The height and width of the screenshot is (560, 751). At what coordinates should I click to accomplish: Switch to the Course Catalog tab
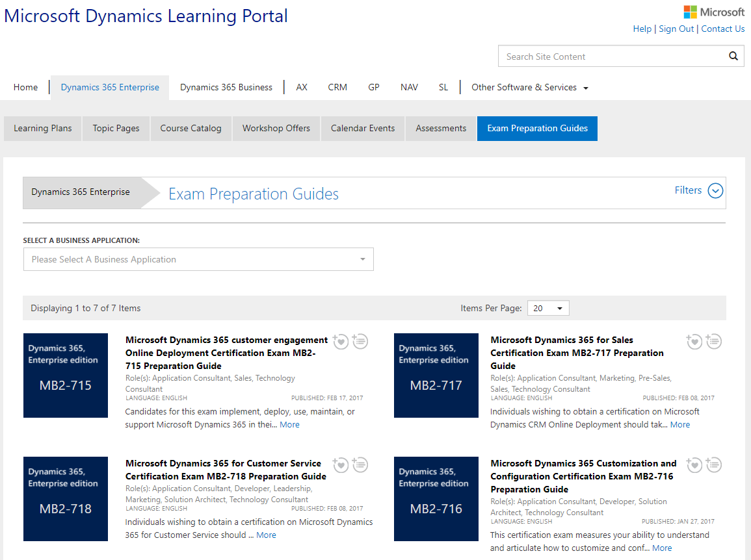tap(191, 128)
